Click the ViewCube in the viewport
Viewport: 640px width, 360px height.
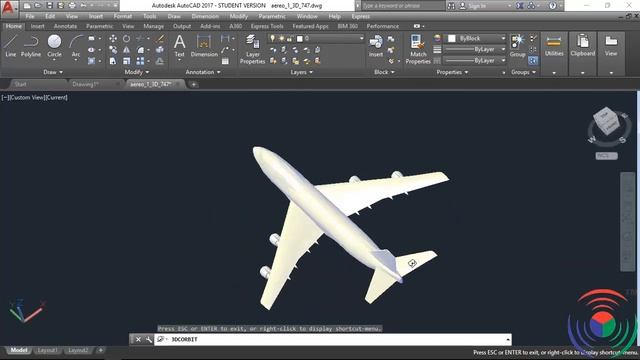607,121
